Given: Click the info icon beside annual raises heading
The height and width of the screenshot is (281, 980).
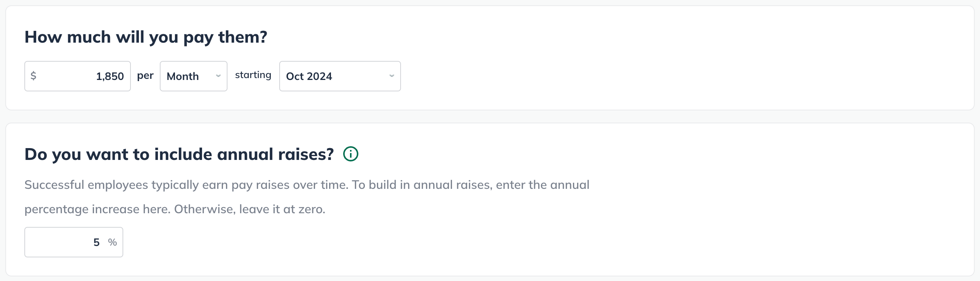Looking at the screenshot, I should [350, 154].
